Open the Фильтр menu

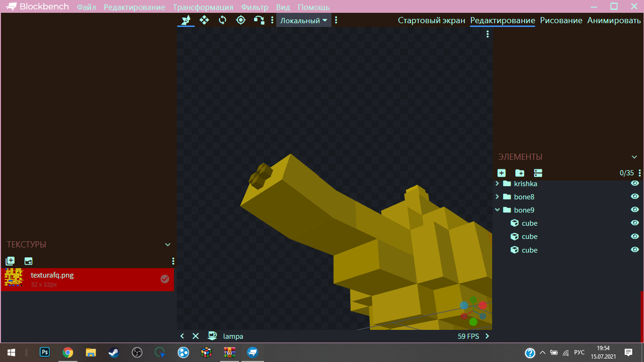(255, 7)
